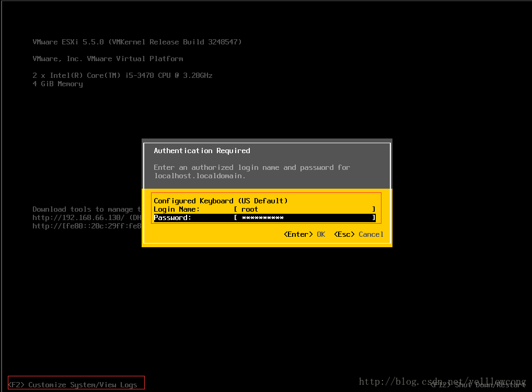Click the IPv6 http://[fe80::20c:29ff address
Image resolution: width=532 pixels, height=392 pixels.
click(x=87, y=226)
